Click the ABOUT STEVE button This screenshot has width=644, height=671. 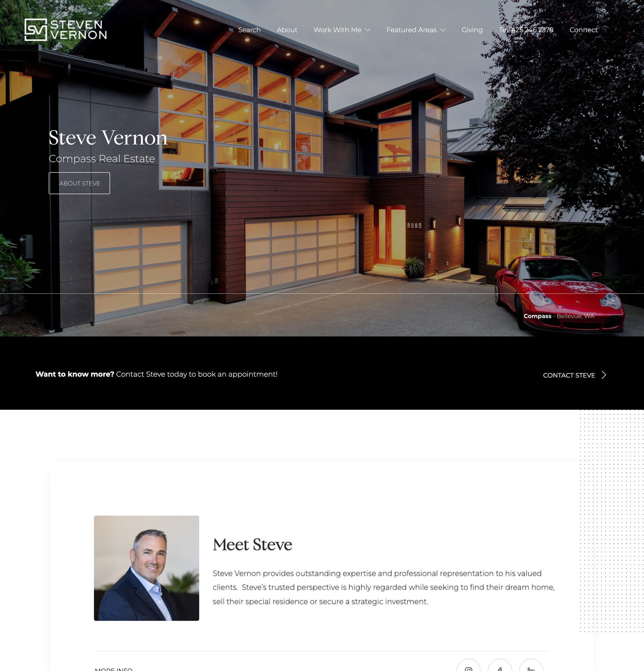tap(79, 183)
